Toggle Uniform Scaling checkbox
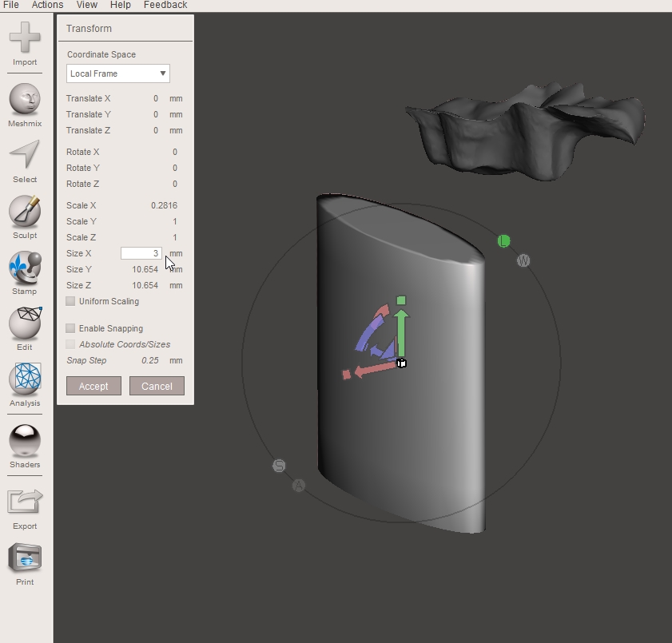The height and width of the screenshot is (643, 672). [x=70, y=301]
